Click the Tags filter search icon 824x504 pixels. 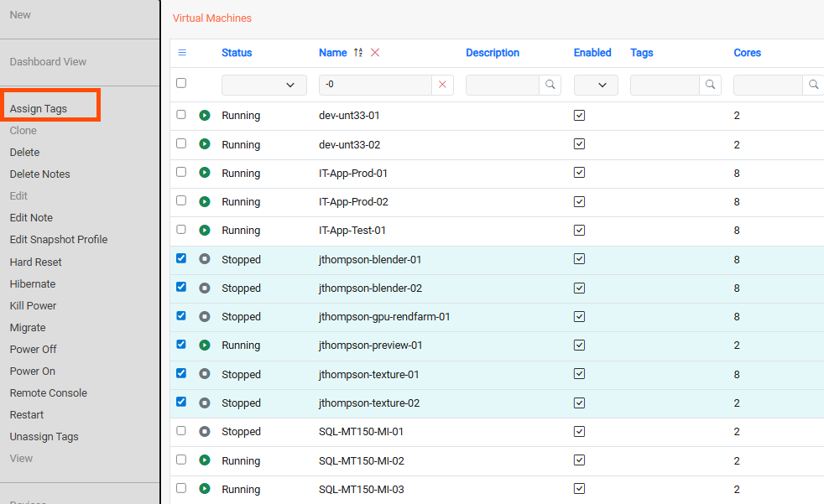[710, 85]
